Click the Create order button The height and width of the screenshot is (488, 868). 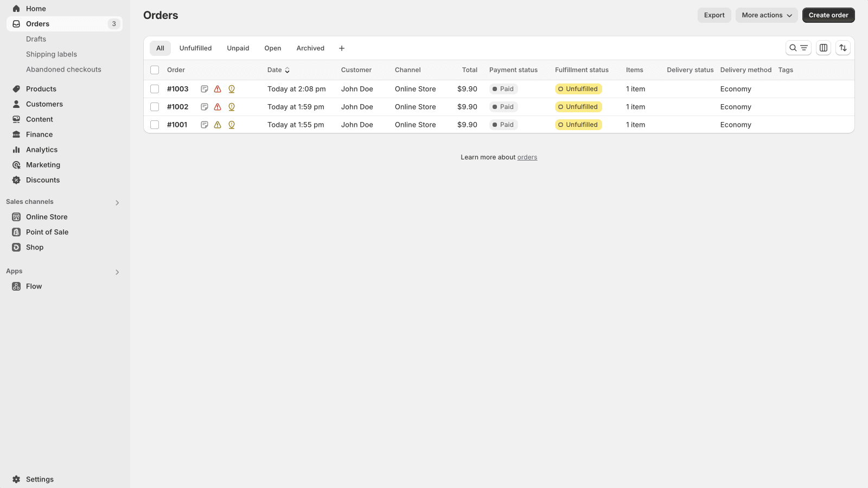(828, 15)
